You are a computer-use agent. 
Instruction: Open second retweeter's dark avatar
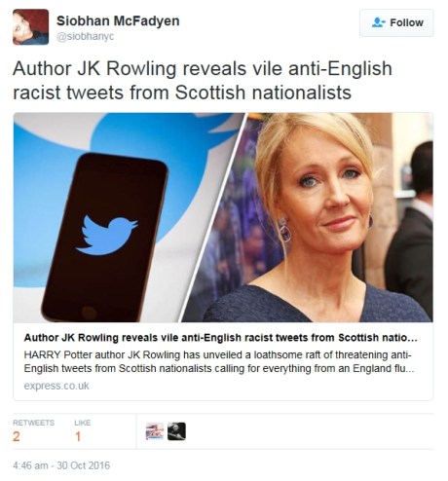click(176, 431)
